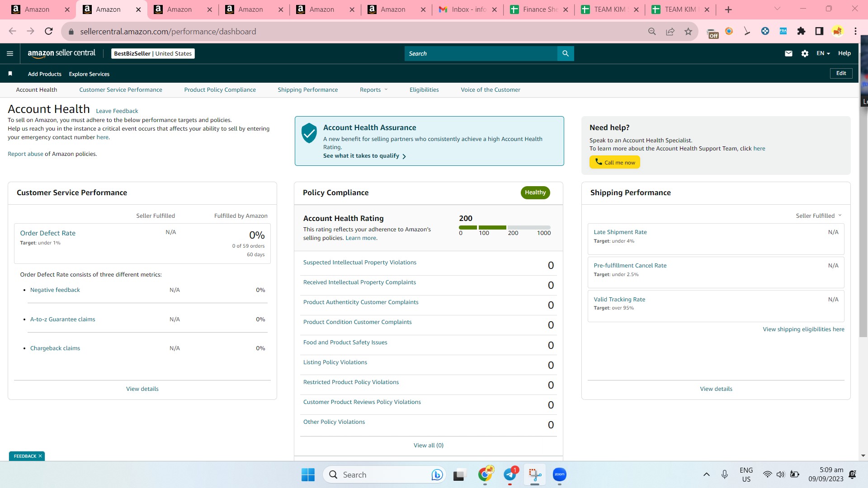
Task: Click the search magnifier button
Action: (x=566, y=53)
